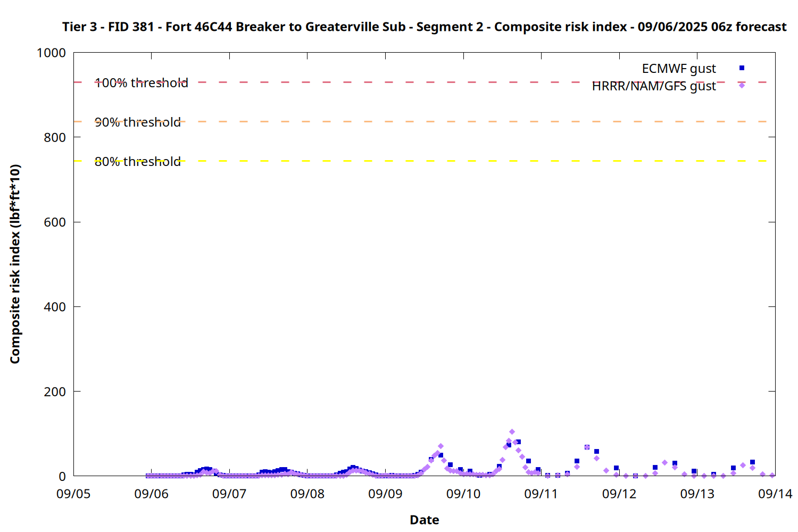This screenshot has height=532, width=798.
Task: Click the blue square ECMWF legend marker
Action: pos(742,68)
